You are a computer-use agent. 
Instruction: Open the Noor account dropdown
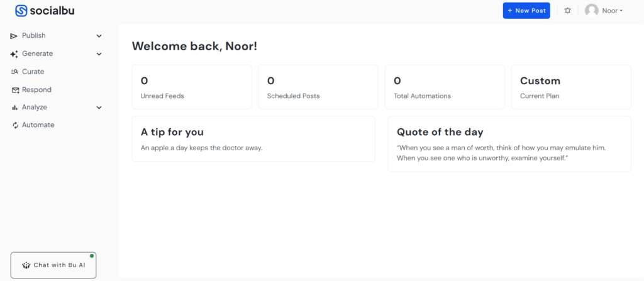pos(612,11)
